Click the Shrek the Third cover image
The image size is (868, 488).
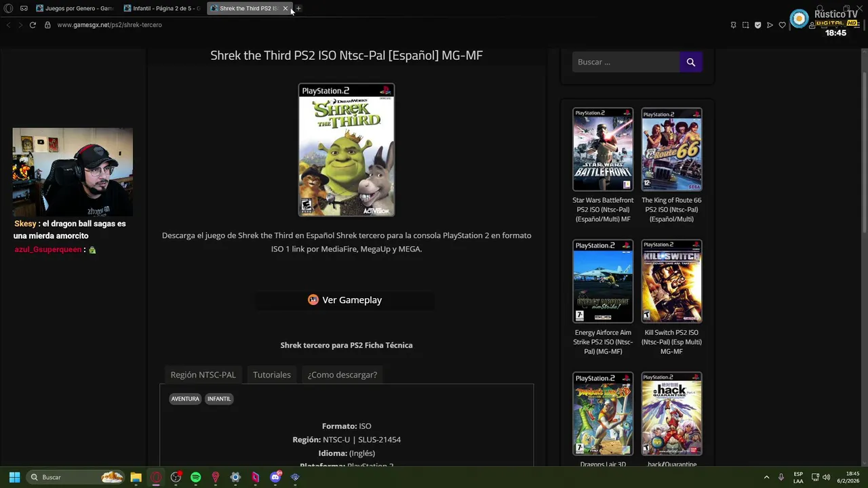coord(347,150)
